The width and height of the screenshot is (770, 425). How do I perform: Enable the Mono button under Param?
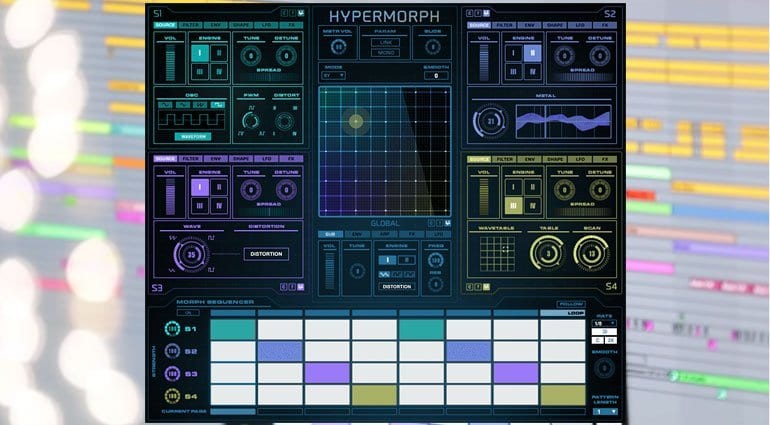coord(385,53)
